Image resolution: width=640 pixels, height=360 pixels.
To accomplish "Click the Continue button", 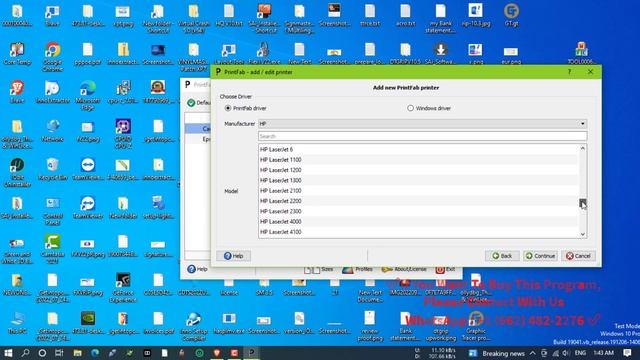I will (x=540, y=256).
